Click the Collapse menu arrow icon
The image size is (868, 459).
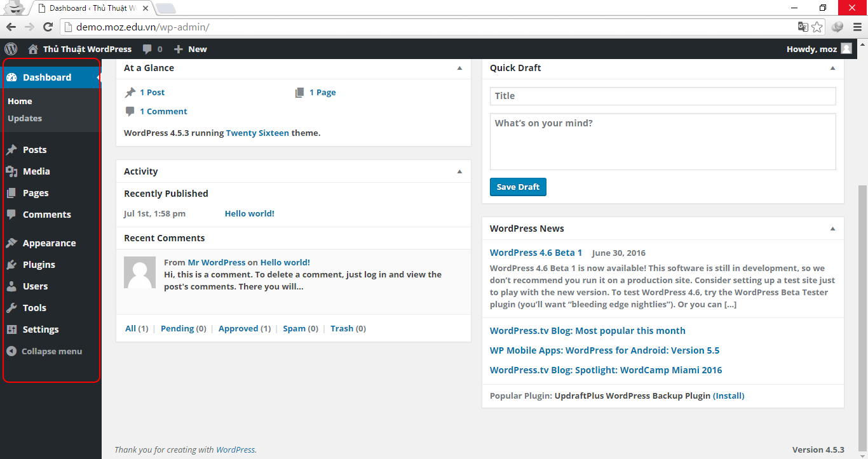click(11, 351)
